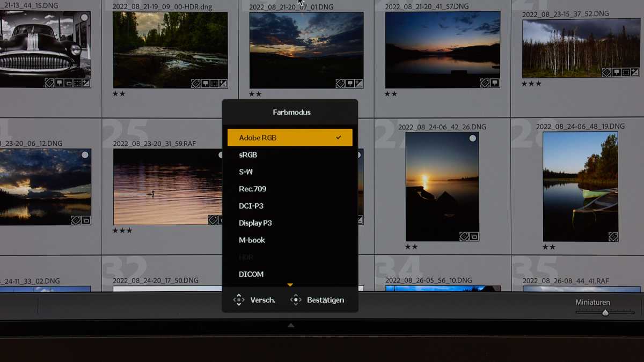Viewport: 644px width, 362px height.
Task: Click orange down arrow below DICOM
Action: point(290,285)
